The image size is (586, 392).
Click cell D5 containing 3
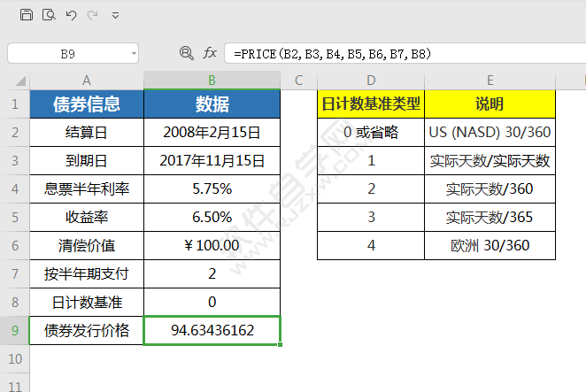tap(371, 217)
